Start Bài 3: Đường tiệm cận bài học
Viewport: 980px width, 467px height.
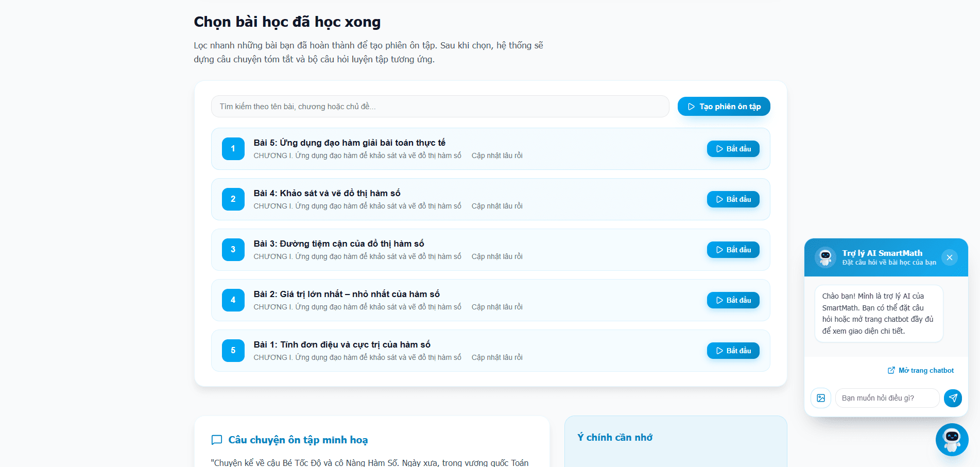[733, 250]
